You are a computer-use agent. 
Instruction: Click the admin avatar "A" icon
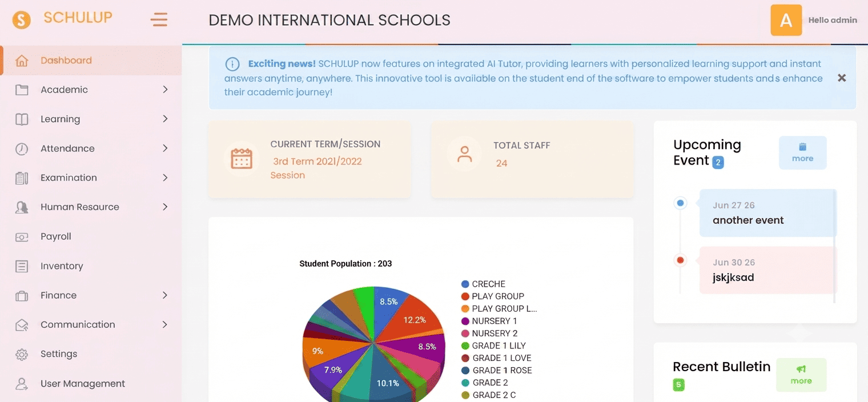786,21
